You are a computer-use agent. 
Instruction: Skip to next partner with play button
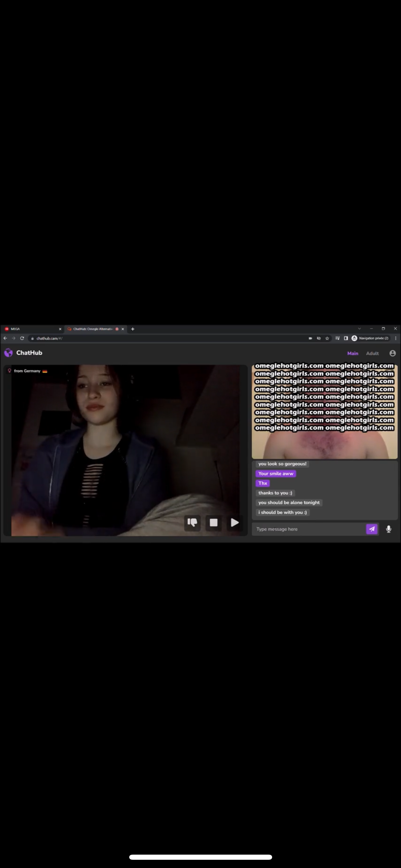point(235,522)
